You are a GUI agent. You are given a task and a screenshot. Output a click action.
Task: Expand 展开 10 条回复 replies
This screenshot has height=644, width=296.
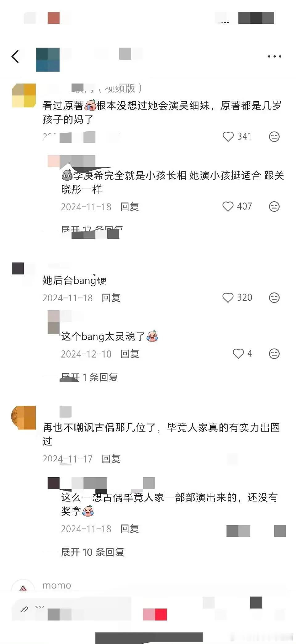tap(92, 552)
